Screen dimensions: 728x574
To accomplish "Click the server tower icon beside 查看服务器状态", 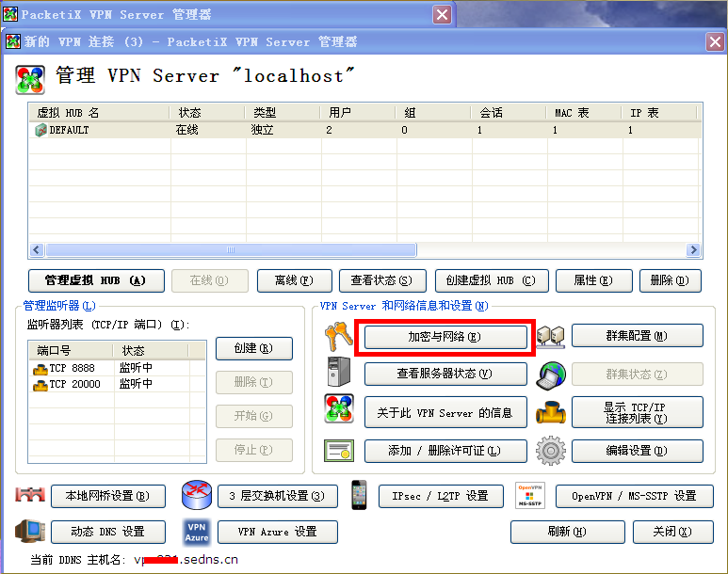I will pyautogui.click(x=338, y=372).
